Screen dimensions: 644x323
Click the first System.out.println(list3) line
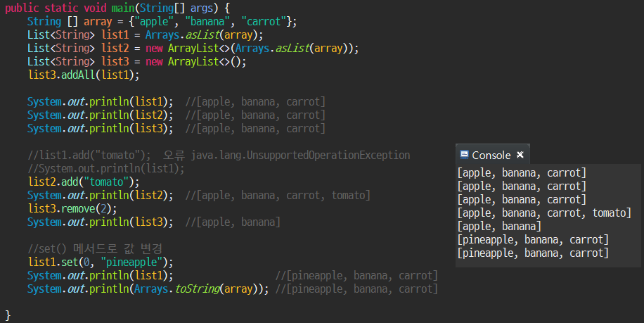(176, 128)
